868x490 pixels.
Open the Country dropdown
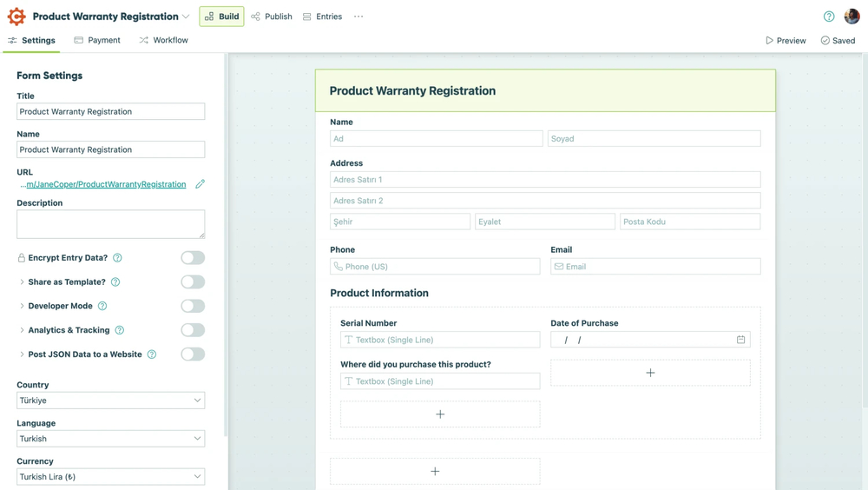click(x=111, y=401)
